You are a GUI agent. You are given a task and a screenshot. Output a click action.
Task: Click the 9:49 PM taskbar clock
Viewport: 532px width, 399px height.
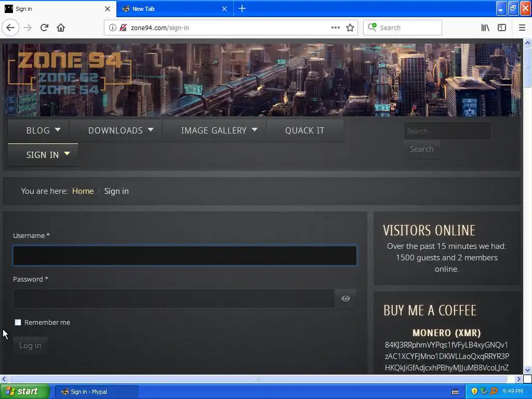coord(513,392)
